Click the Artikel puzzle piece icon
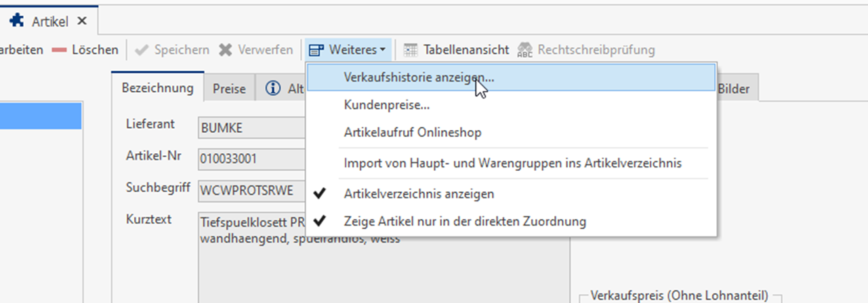Viewport: 868px width, 303px height. (17, 21)
